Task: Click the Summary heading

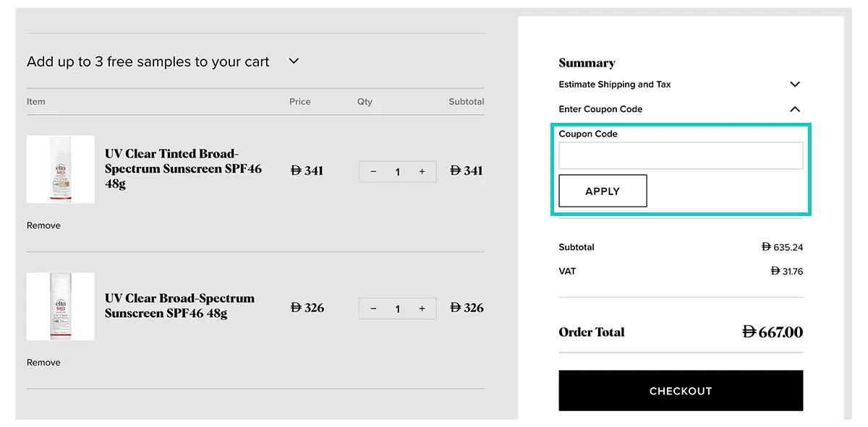Action: point(587,63)
